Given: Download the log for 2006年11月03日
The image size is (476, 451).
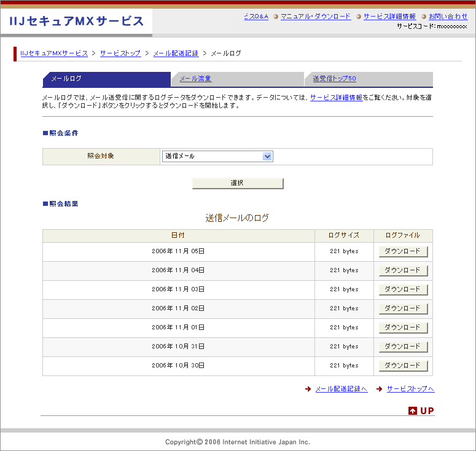Looking at the screenshot, I should pyautogui.click(x=403, y=289).
